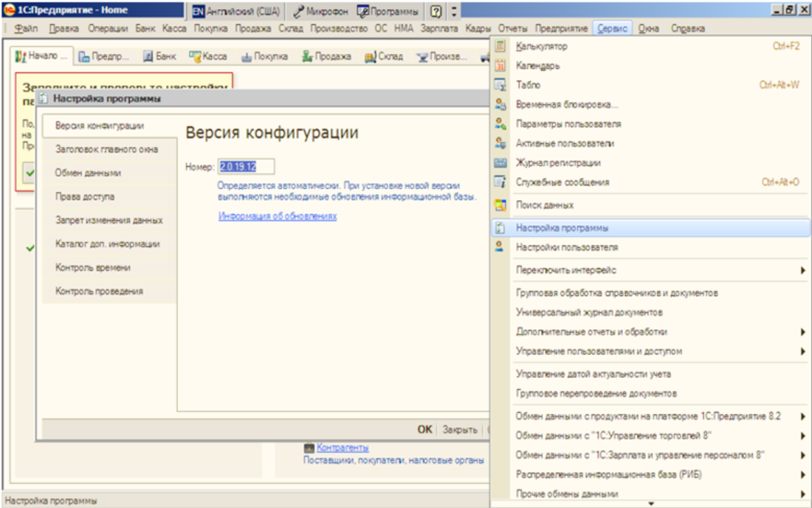Select Контроль проведения settings section
The height and width of the screenshot is (508, 812).
tap(109, 292)
